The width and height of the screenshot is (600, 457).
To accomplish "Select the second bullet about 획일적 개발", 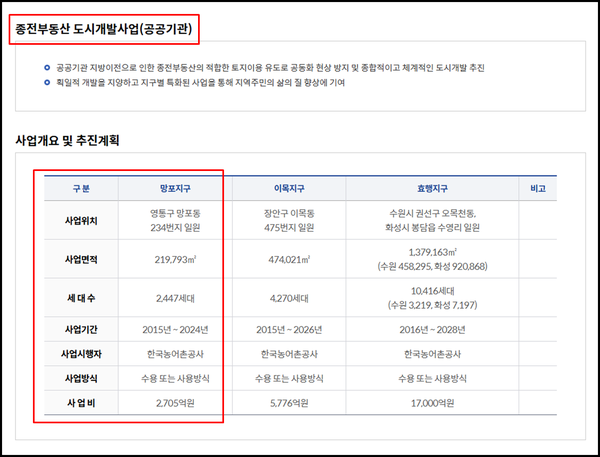I will (201, 83).
